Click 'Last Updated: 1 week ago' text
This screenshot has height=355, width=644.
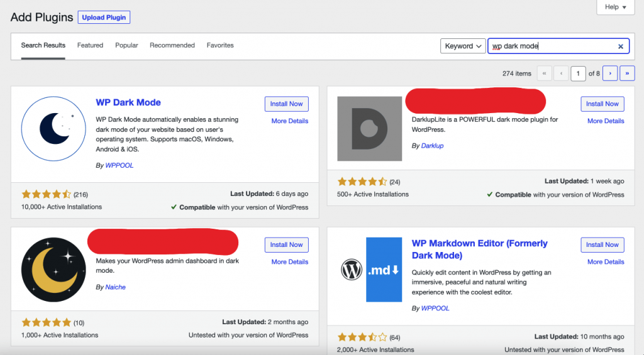(584, 181)
